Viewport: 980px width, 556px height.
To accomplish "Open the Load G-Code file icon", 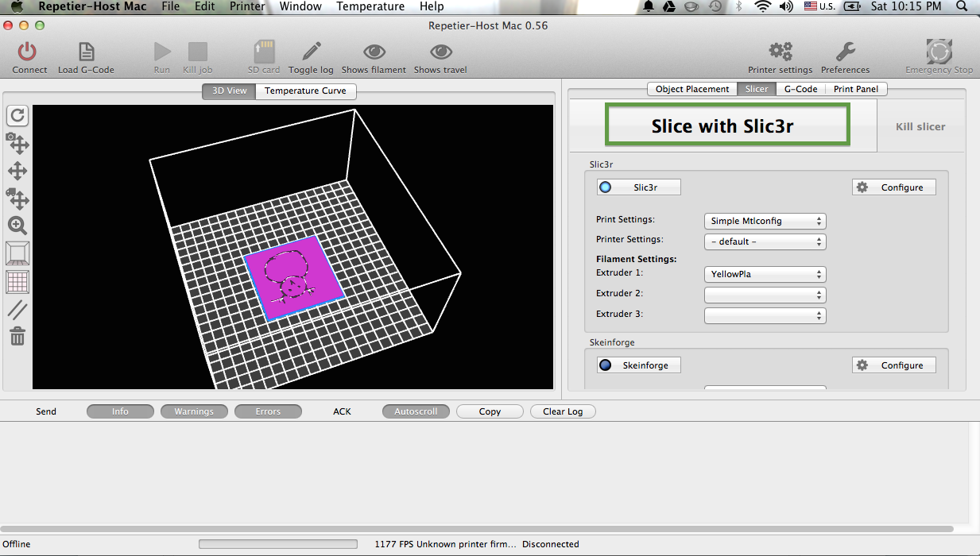I will tap(86, 52).
